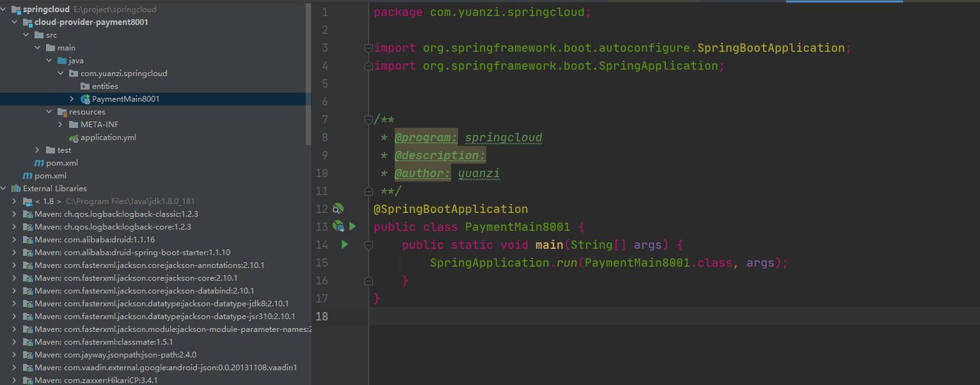980x385 pixels.
Task: Collapse the src folder node
Action: tap(26, 35)
